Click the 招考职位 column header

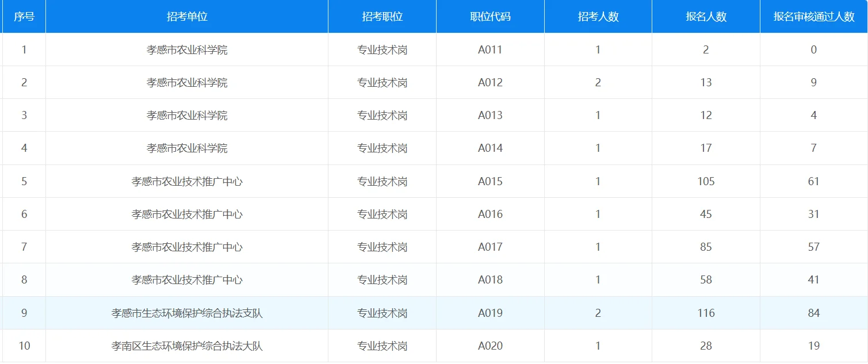(x=381, y=16)
